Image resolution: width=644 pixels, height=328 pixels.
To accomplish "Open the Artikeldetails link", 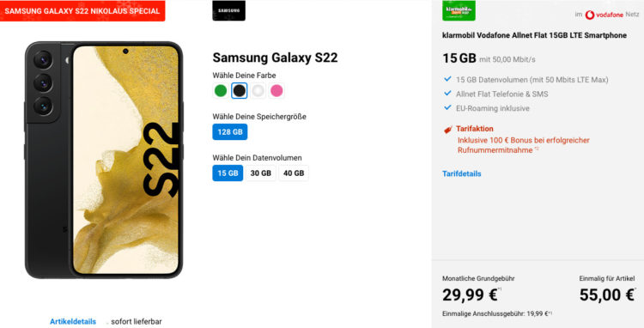I will [73, 321].
